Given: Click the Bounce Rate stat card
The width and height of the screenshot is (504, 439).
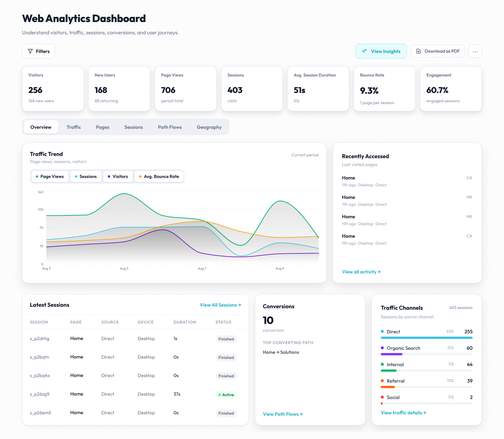Looking at the screenshot, I should (385, 89).
